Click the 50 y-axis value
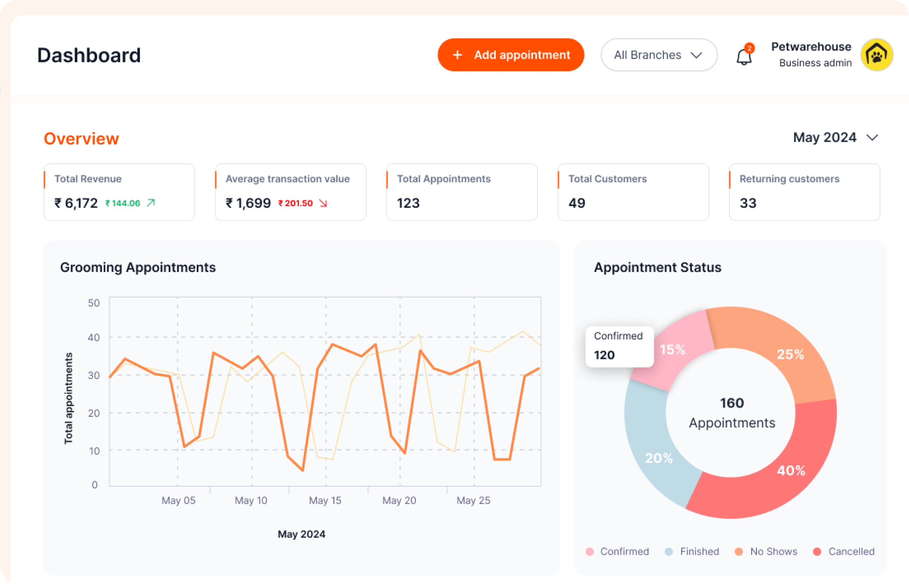909x588 pixels. click(94, 303)
